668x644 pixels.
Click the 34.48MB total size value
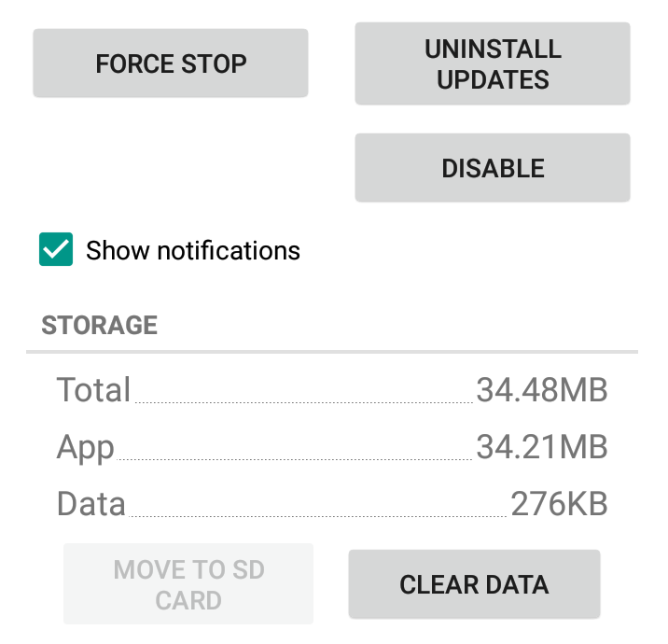(542, 390)
